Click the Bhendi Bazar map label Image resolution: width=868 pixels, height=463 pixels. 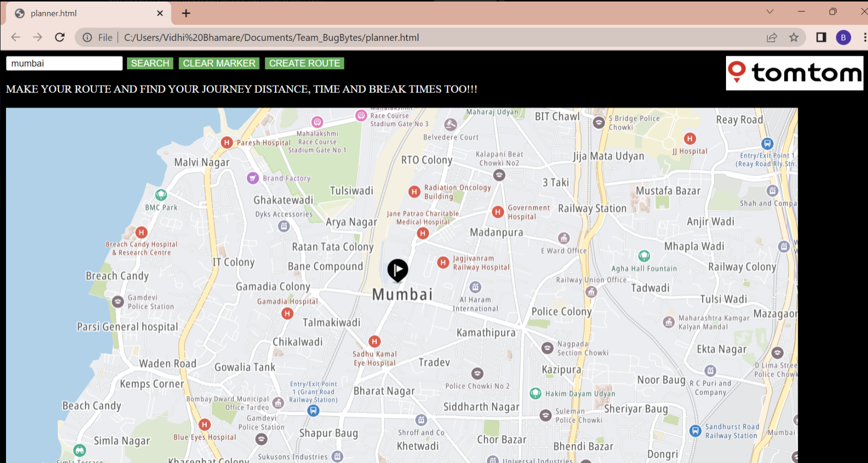coord(583,446)
